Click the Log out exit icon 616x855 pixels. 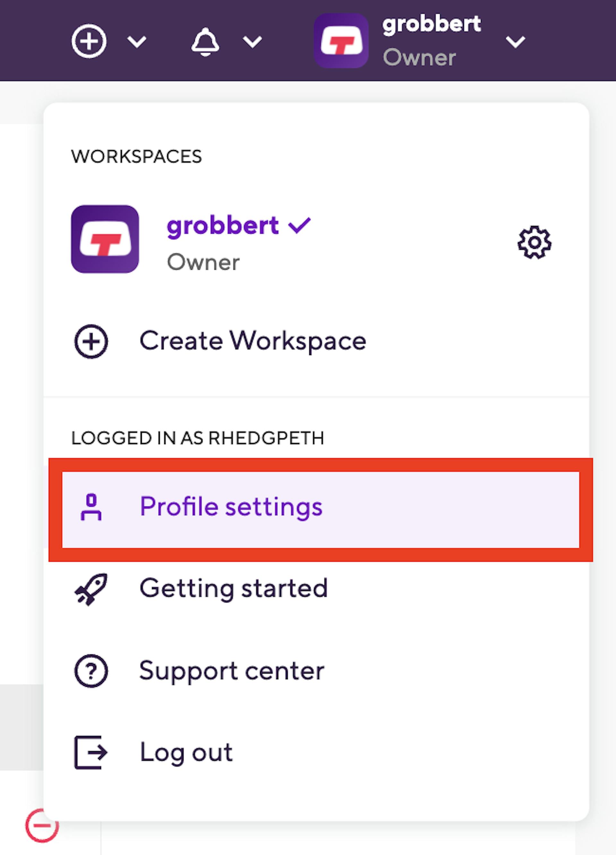click(90, 753)
